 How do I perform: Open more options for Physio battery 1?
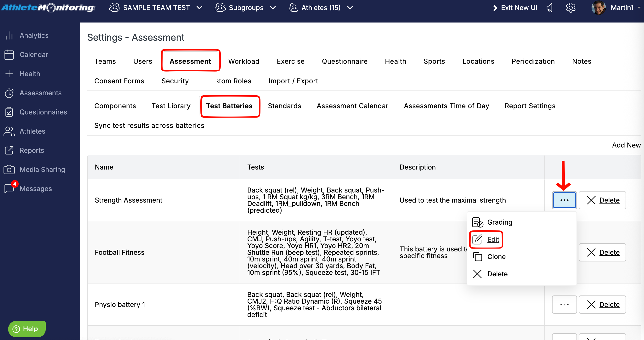click(x=564, y=305)
